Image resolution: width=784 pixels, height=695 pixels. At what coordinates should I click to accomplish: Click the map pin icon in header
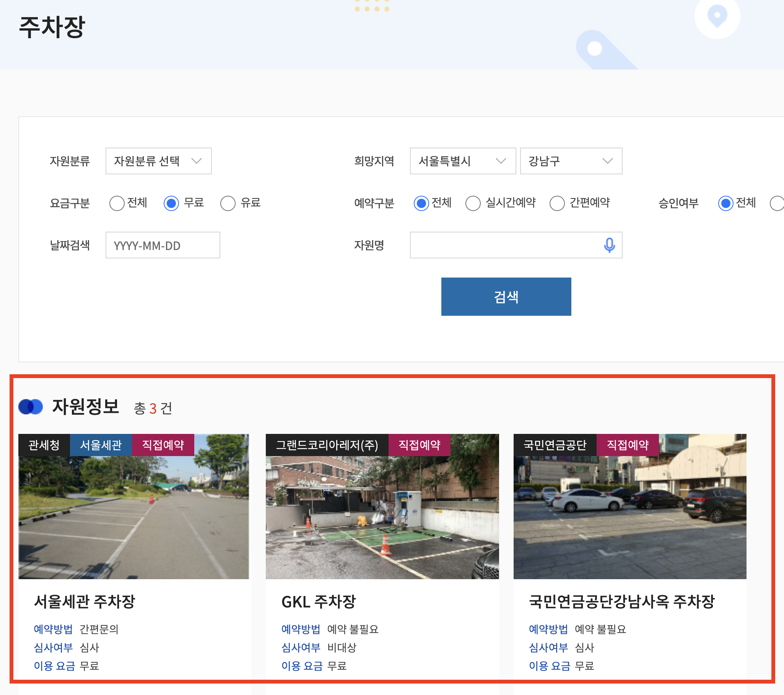click(x=717, y=16)
